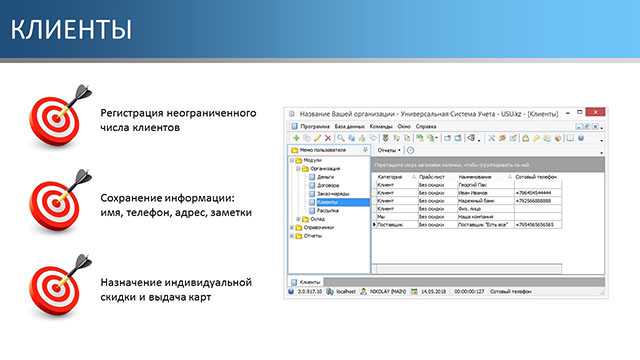Expand the Отчеты tree node
Screen dimensions: 640x360
click(x=292, y=236)
